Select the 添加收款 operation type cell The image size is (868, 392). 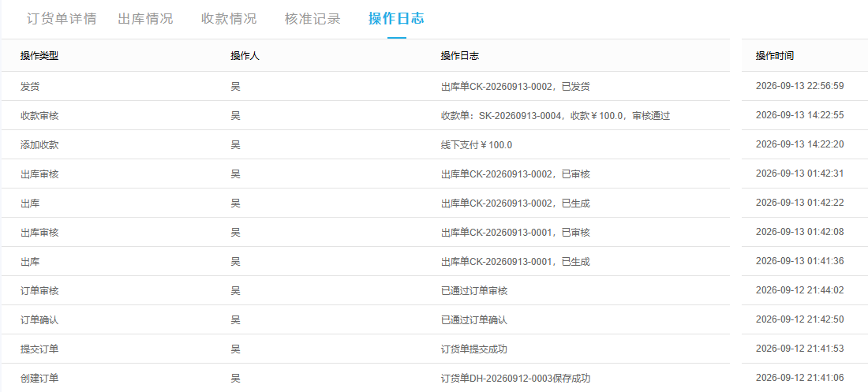(x=39, y=145)
